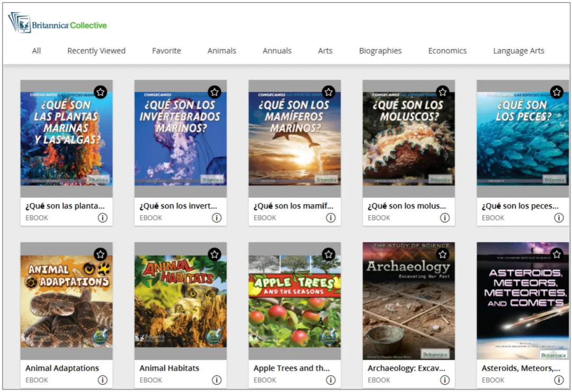Screen dimensions: 572x392
Task: Open the Animal Adaptations title link
Action: (62, 368)
